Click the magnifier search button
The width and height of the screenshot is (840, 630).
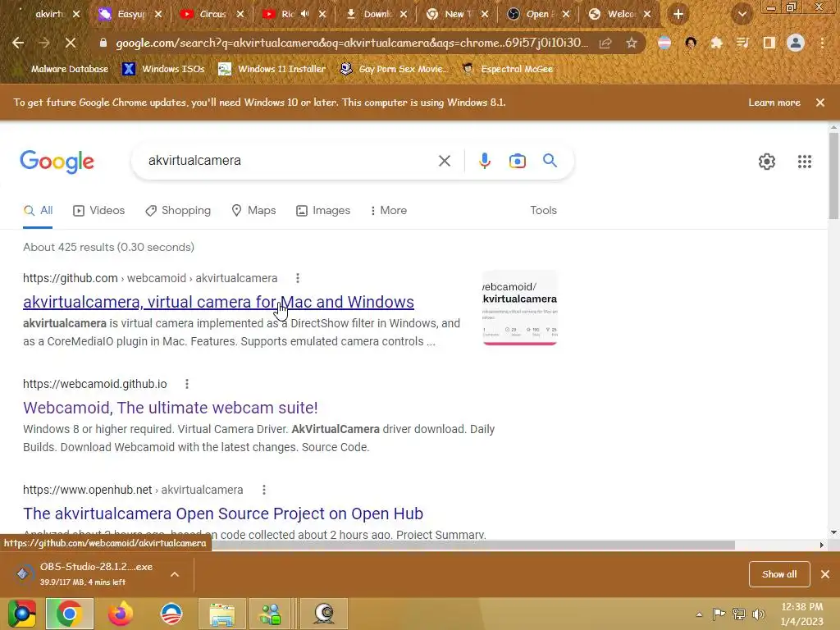550,160
